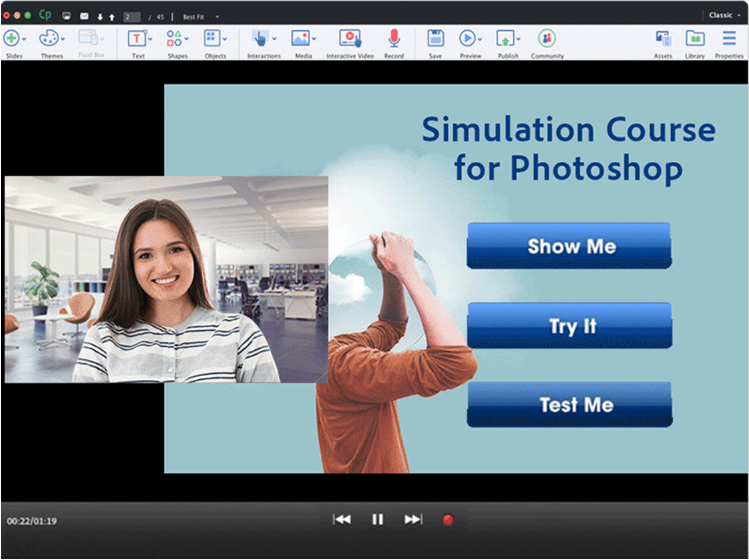Open the Interactive Video tool

click(350, 38)
